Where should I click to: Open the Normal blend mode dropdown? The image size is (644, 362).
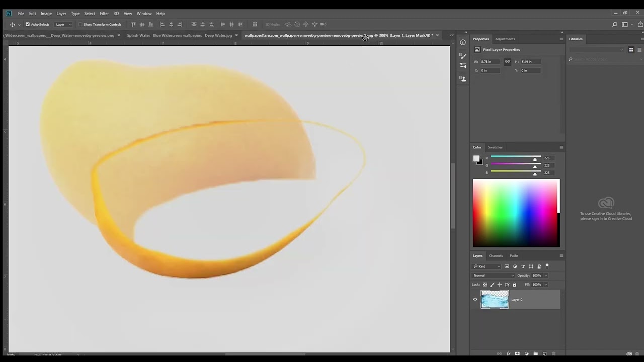pyautogui.click(x=494, y=276)
